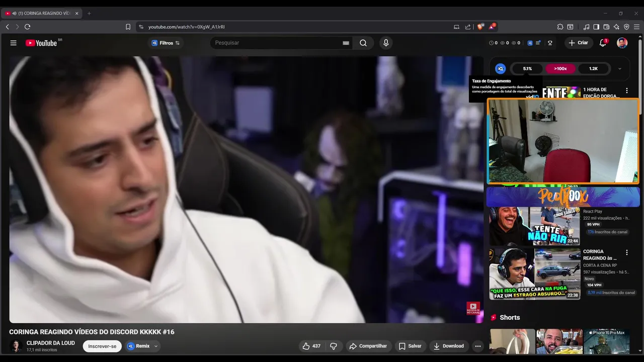Dislike the video with thumbs down
This screenshot has width=644, height=362.
tap(333, 346)
